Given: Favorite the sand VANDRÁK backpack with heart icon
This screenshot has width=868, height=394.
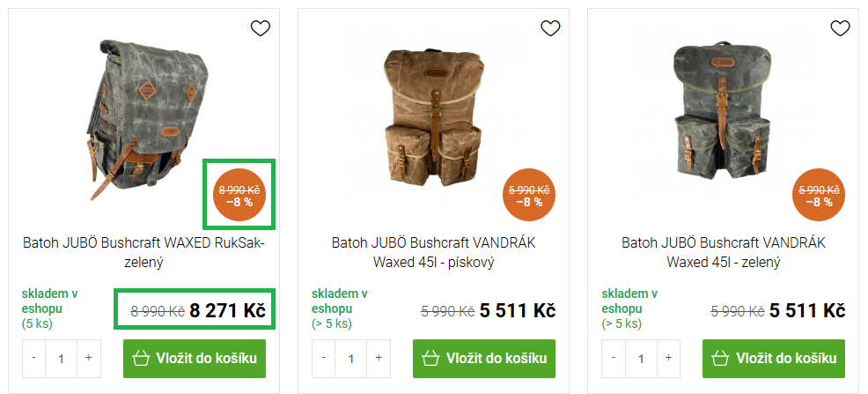Looking at the screenshot, I should click(x=550, y=28).
